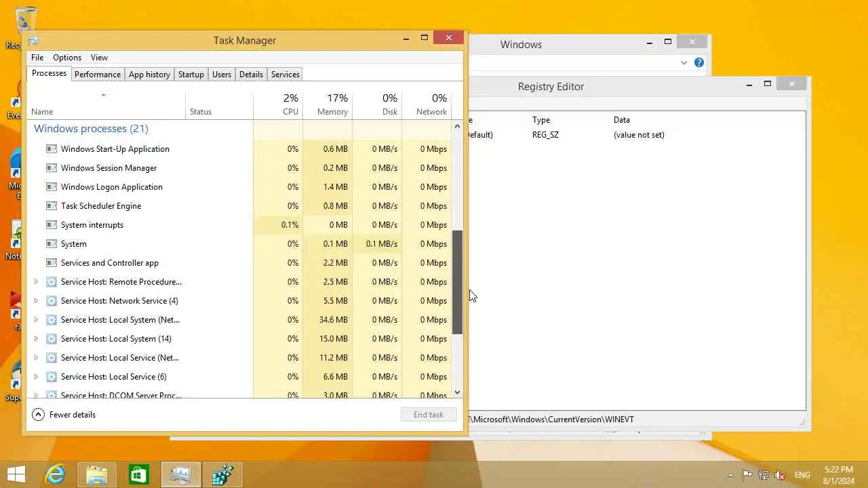This screenshot has width=868, height=488.
Task: Click the network tray icon
Action: pyautogui.click(x=764, y=475)
